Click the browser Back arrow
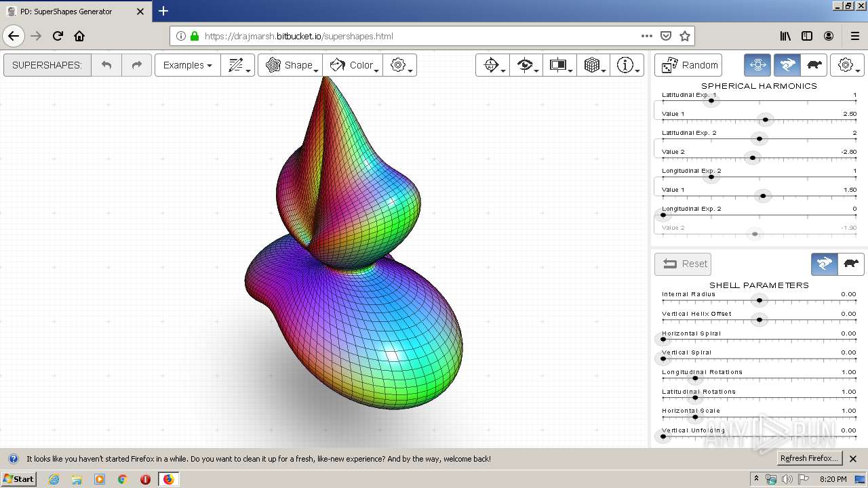Image resolution: width=868 pixels, height=488 pixels. [x=14, y=36]
